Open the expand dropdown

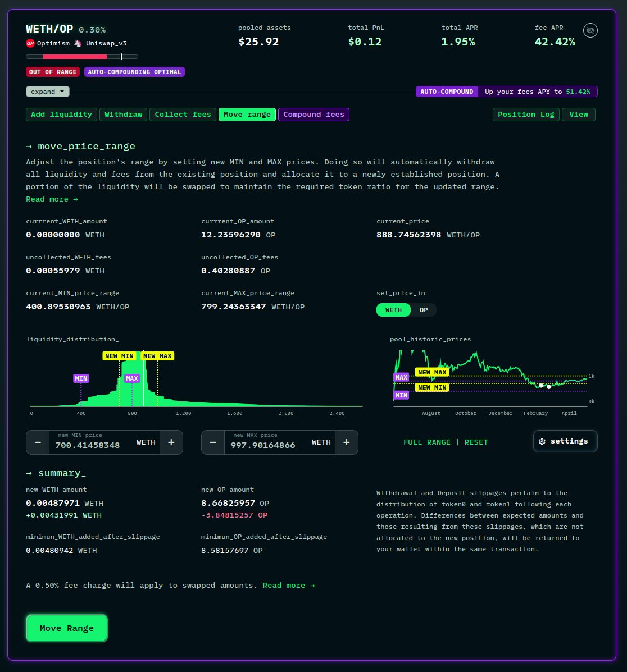48,92
